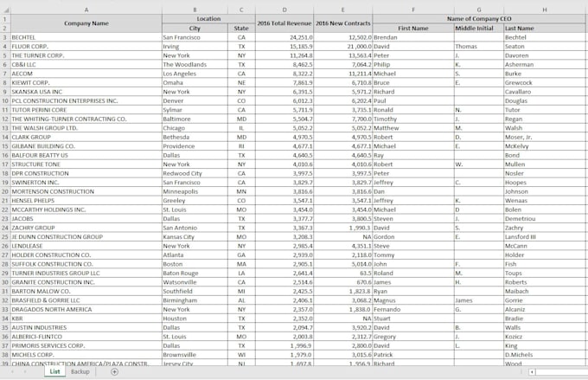The image size is (588, 380).
Task: Select THE WALSH GROUP LTD. cell
Action: (86, 128)
